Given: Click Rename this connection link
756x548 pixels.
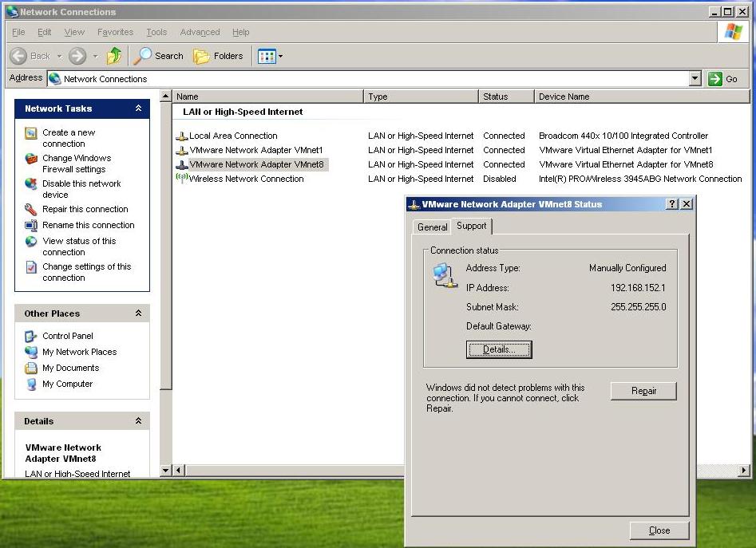Looking at the screenshot, I should (89, 225).
